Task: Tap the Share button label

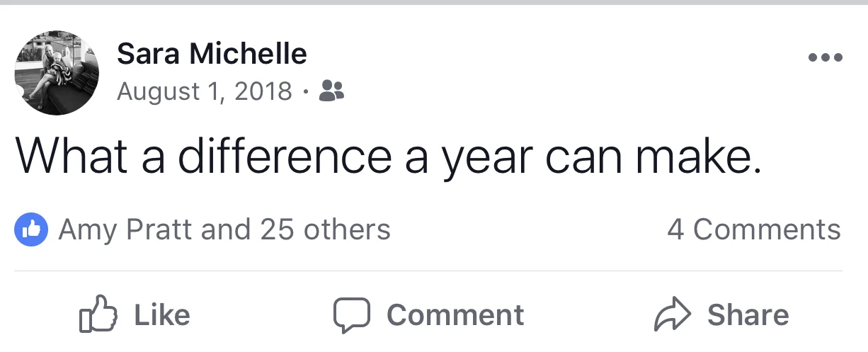Action: (748, 315)
